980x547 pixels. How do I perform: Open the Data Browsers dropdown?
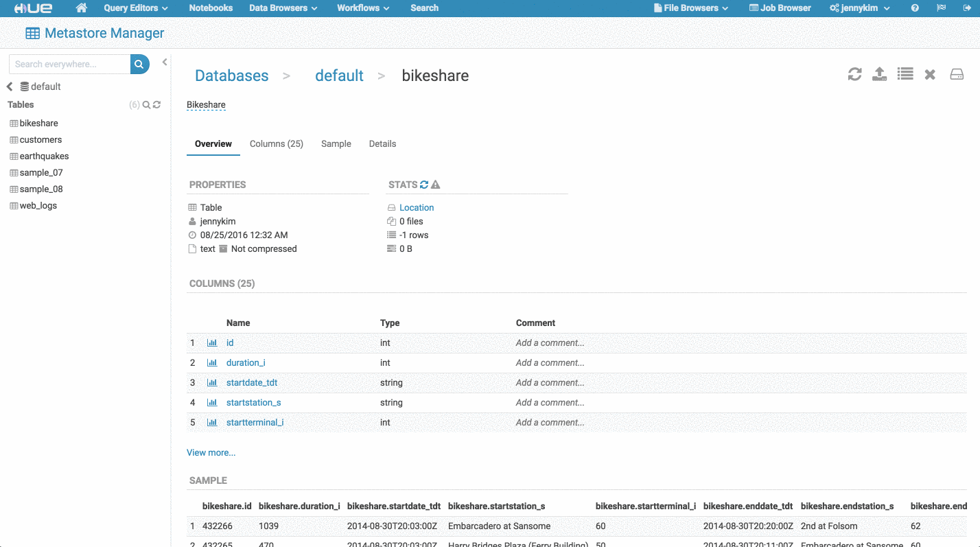point(282,8)
